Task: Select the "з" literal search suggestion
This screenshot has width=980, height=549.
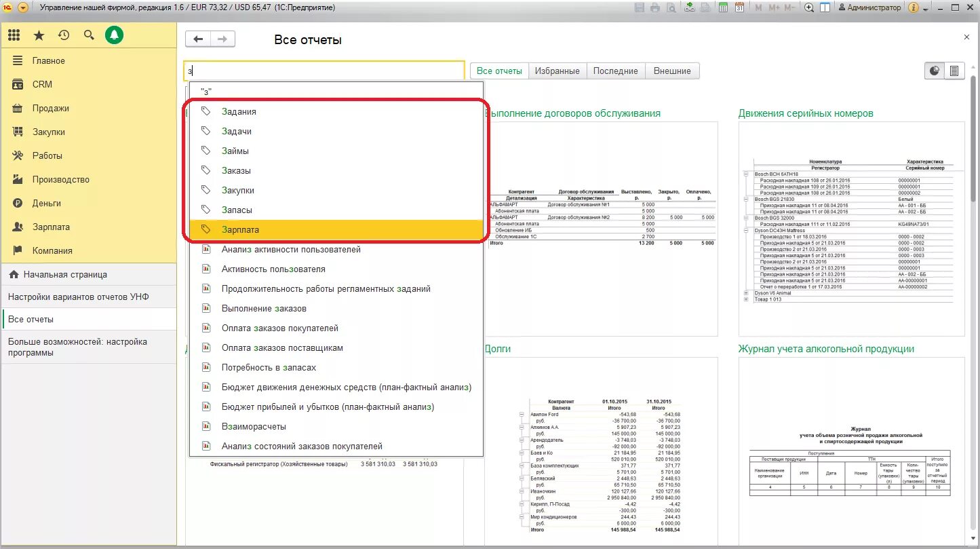Action: pos(336,92)
